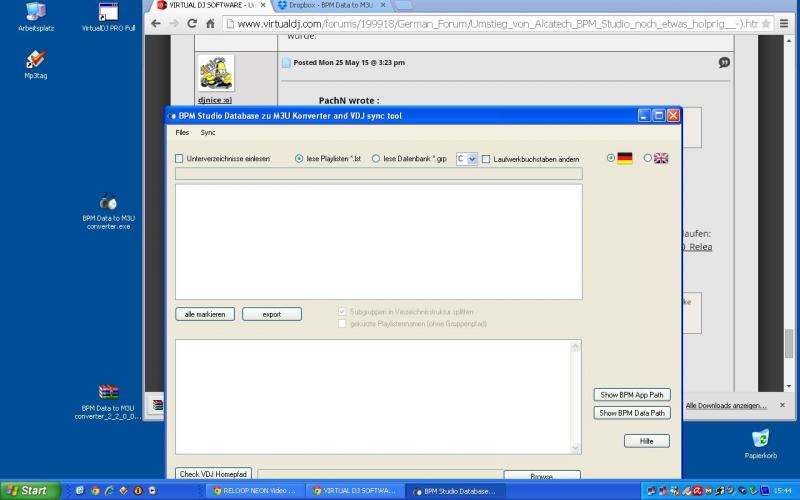Screen dimensions: 800x500
Task: Switch to the Dropbox - BPM Data to M3U tab
Action: (x=331, y=5)
